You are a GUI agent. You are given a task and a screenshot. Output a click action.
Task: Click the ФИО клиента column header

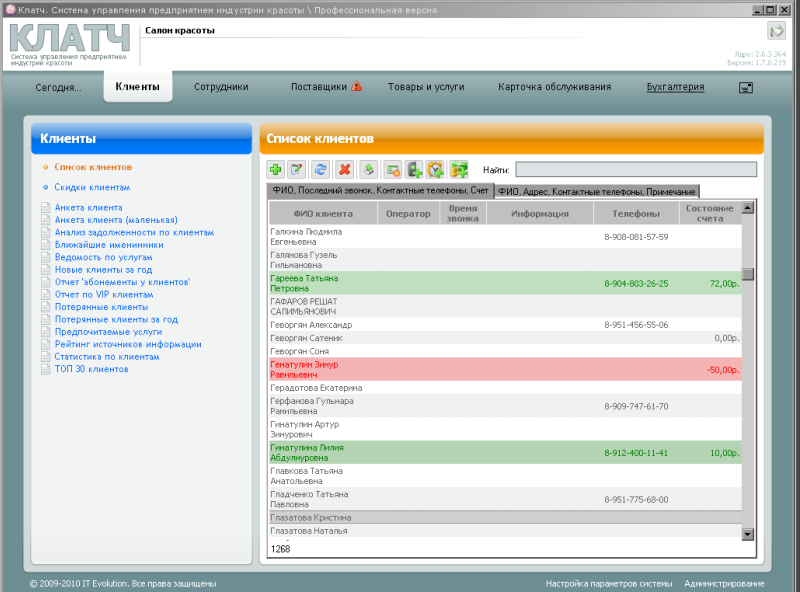tap(323, 213)
